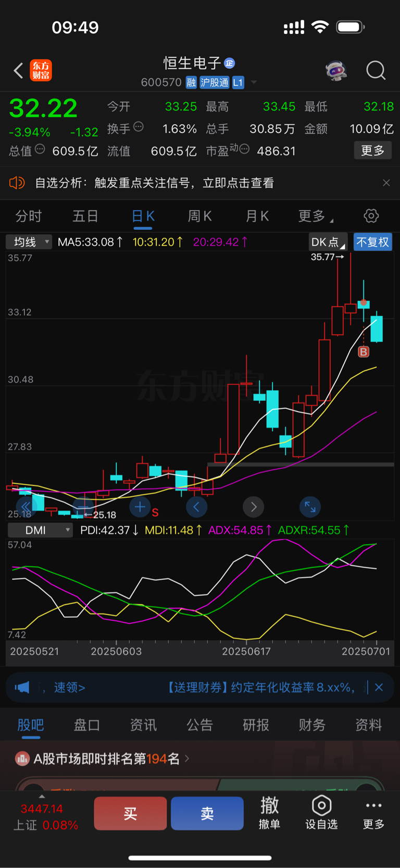Tap the search magnifier icon
This screenshot has width=400, height=868.
click(x=376, y=70)
